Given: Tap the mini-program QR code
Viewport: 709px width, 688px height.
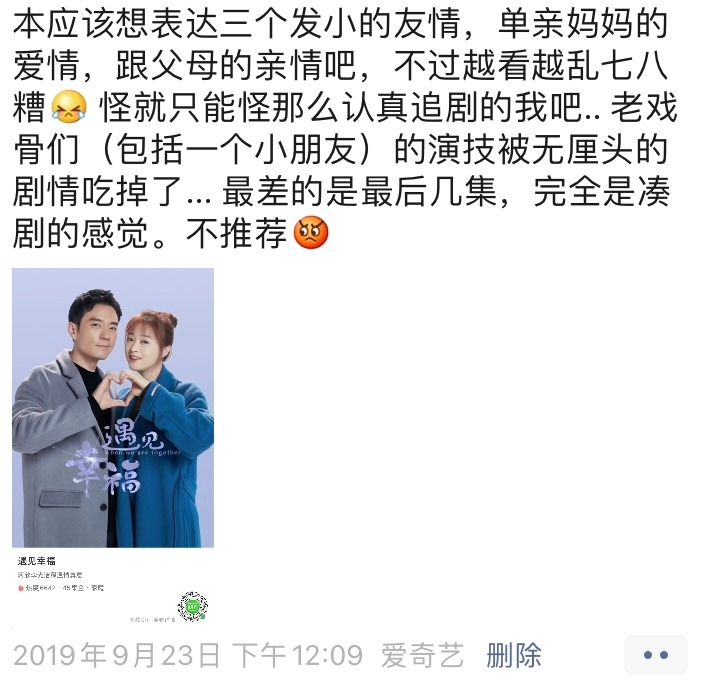Looking at the screenshot, I should coord(193,607).
